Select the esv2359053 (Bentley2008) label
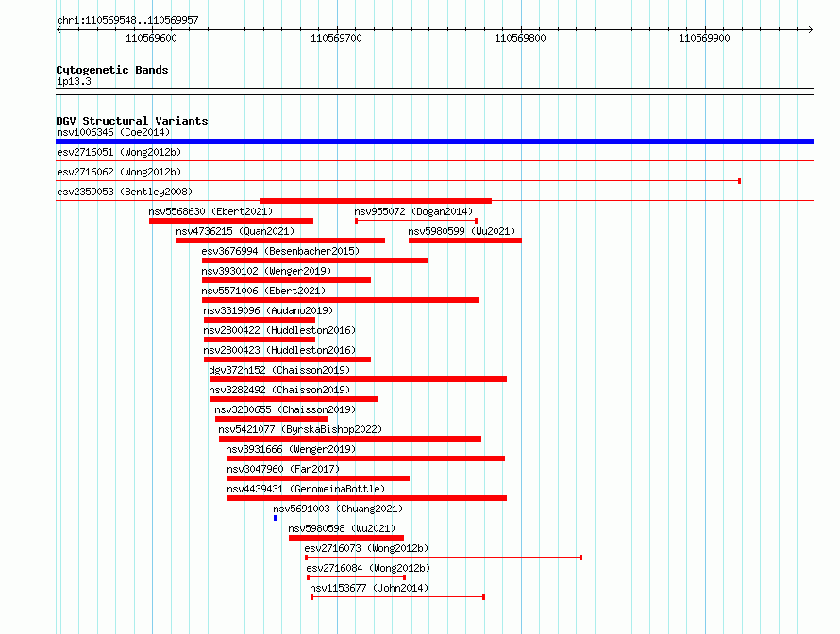This screenshot has width=840, height=634. (125, 192)
